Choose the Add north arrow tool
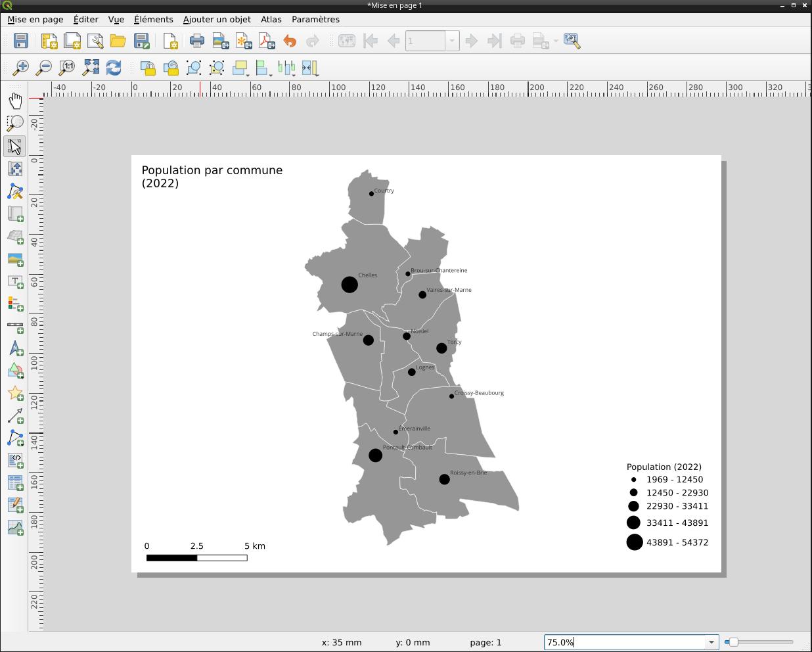This screenshot has height=652, width=812. pyautogui.click(x=15, y=349)
